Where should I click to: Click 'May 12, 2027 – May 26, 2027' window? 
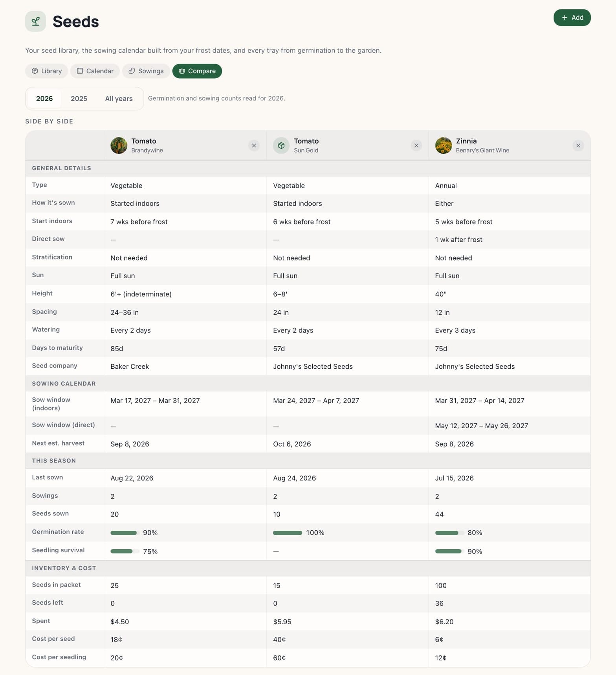482,426
